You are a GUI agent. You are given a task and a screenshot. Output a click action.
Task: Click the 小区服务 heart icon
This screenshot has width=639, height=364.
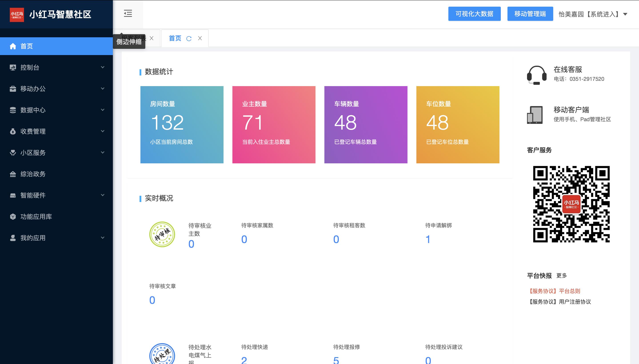tap(13, 153)
